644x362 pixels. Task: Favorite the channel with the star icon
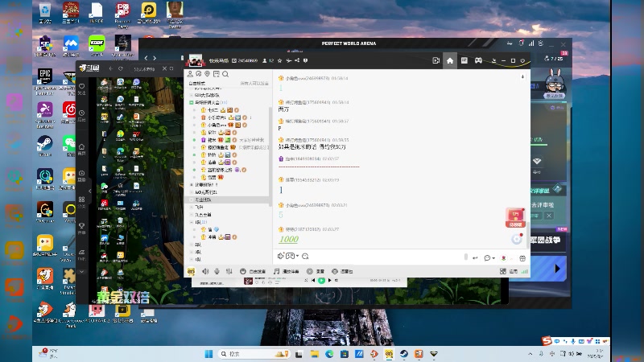279,61
